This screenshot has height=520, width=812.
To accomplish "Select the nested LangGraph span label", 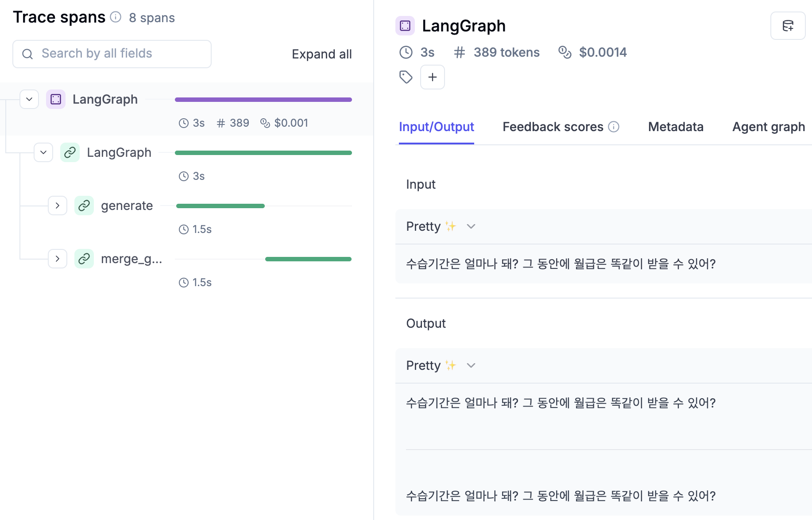I will 119,152.
